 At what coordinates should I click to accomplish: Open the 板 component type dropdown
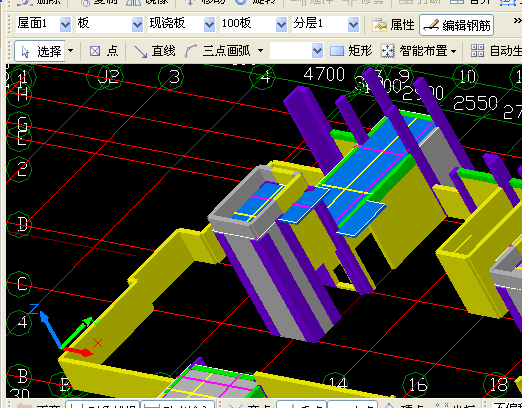[137, 24]
